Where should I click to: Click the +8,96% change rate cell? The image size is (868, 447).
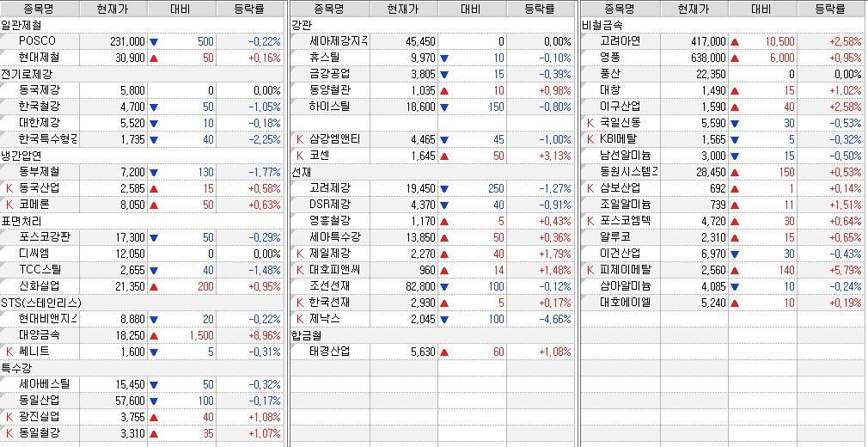[x=250, y=335]
